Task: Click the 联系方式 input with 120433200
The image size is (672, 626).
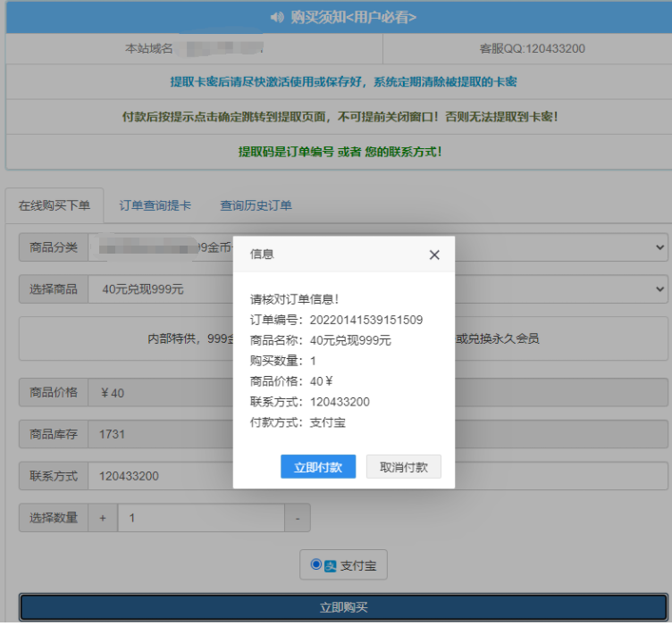Action: coord(378,476)
